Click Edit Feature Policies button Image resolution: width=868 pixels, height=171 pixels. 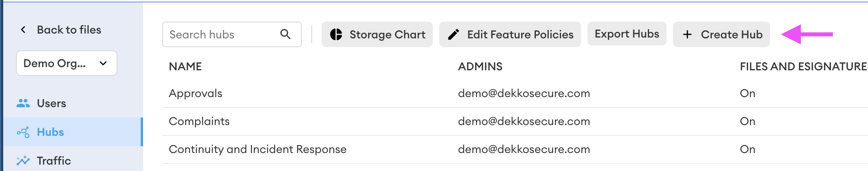(x=510, y=34)
